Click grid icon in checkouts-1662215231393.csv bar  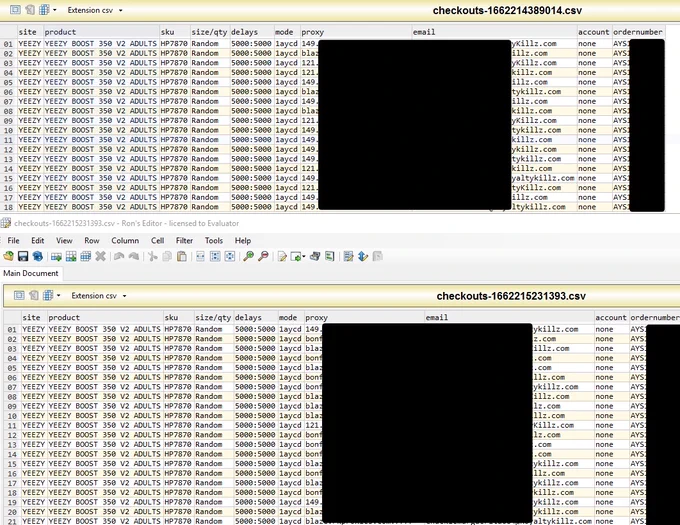48,295
